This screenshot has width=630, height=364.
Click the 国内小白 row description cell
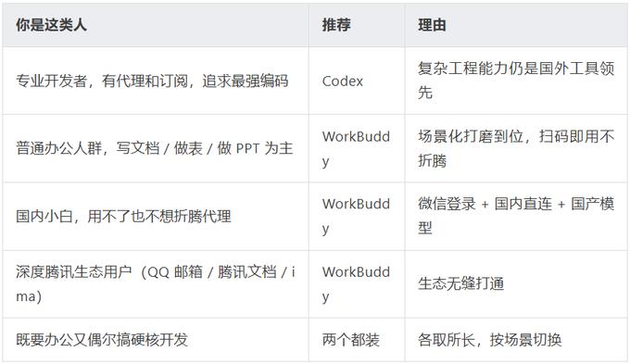[156, 216]
